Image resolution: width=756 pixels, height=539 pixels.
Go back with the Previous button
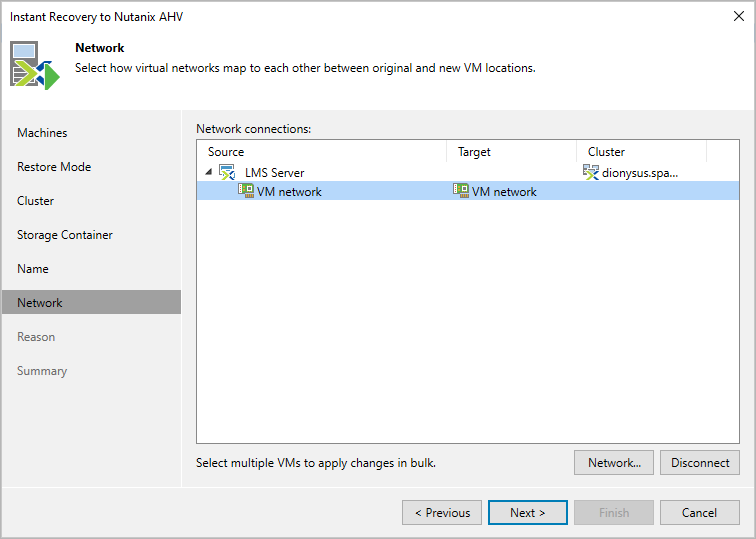[441, 513]
